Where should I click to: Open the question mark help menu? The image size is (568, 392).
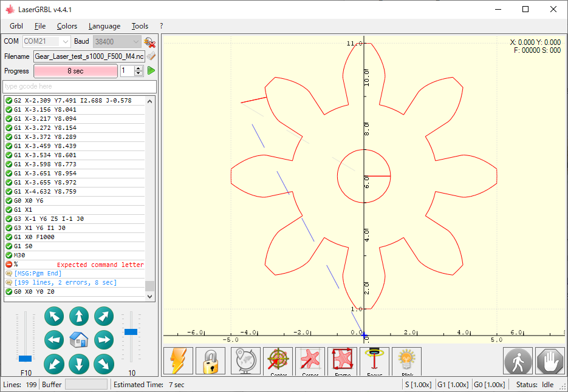point(161,26)
